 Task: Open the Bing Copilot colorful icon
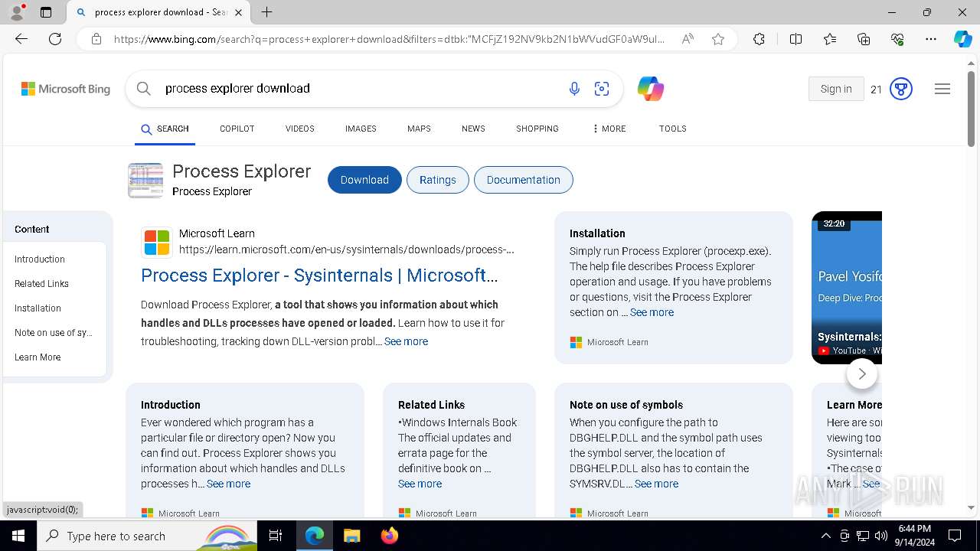pyautogui.click(x=651, y=89)
